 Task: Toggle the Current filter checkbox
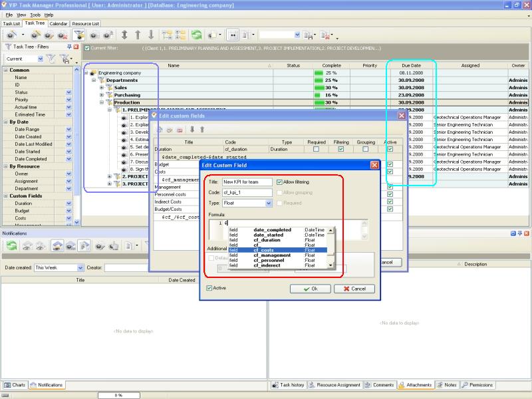pyautogui.click(x=87, y=48)
